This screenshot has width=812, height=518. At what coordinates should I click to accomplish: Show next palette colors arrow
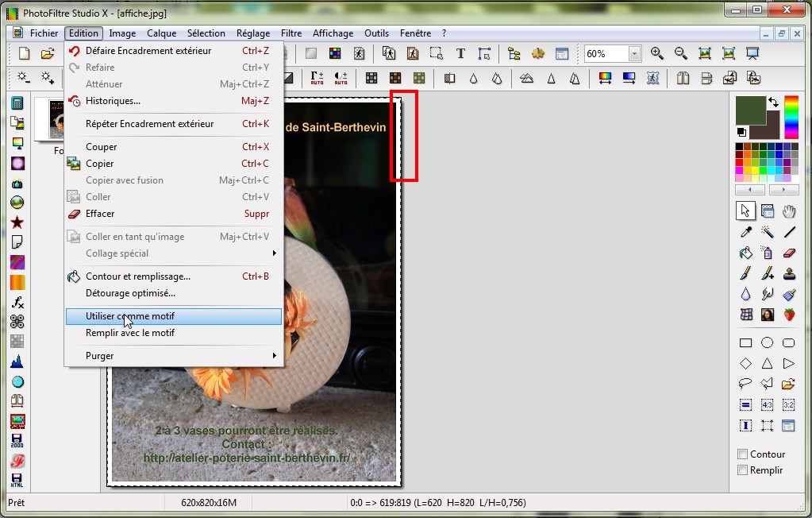(783, 190)
